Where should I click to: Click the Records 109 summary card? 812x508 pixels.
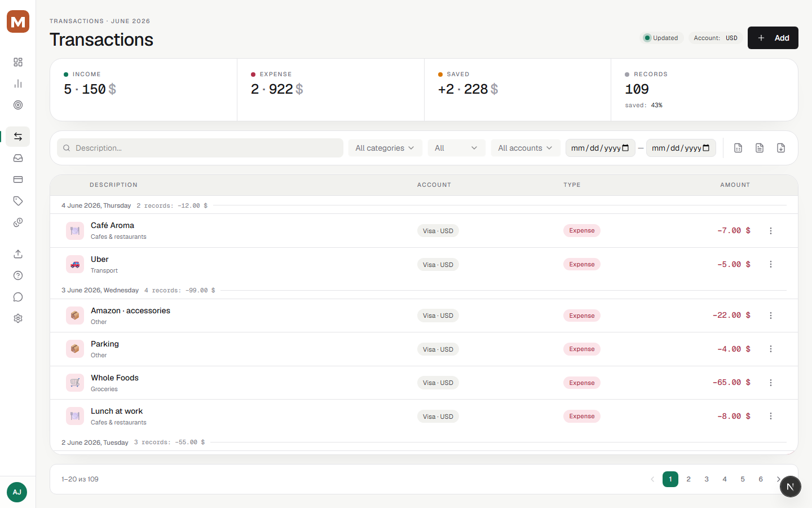click(x=704, y=90)
